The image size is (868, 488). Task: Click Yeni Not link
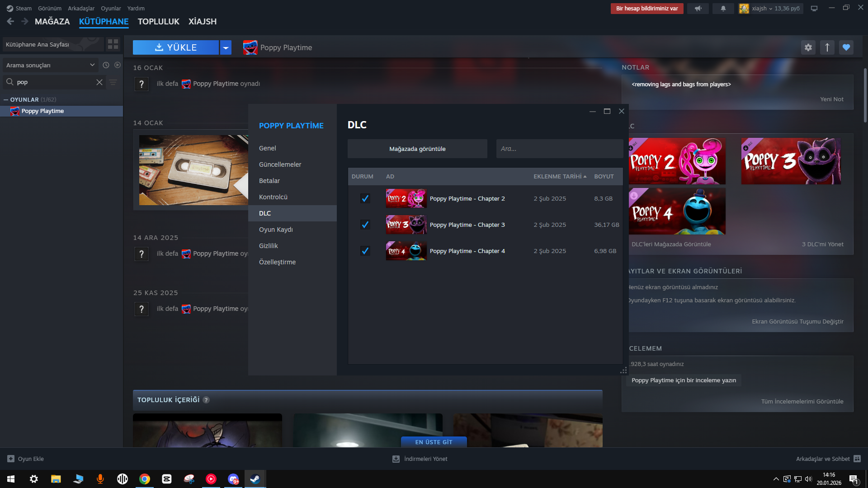pyautogui.click(x=832, y=99)
